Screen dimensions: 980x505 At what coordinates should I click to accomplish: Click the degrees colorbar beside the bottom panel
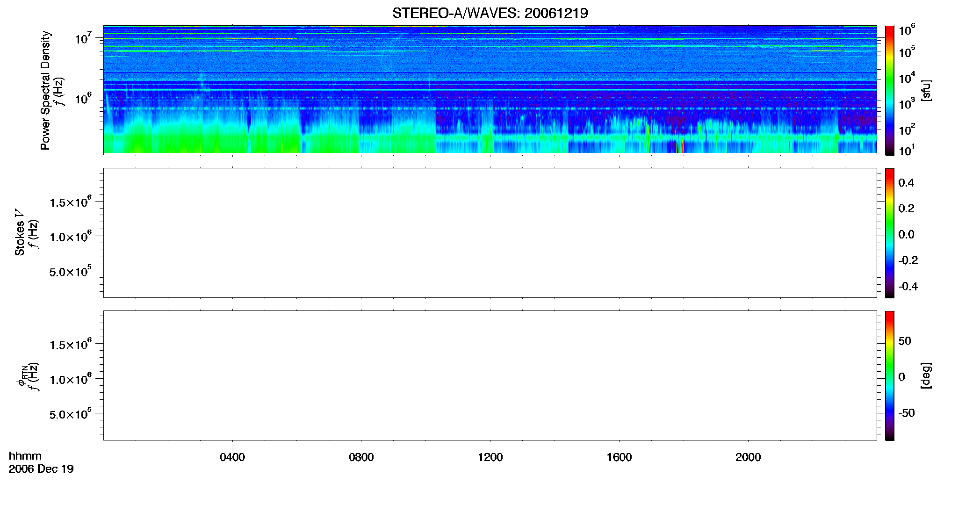tap(889, 375)
